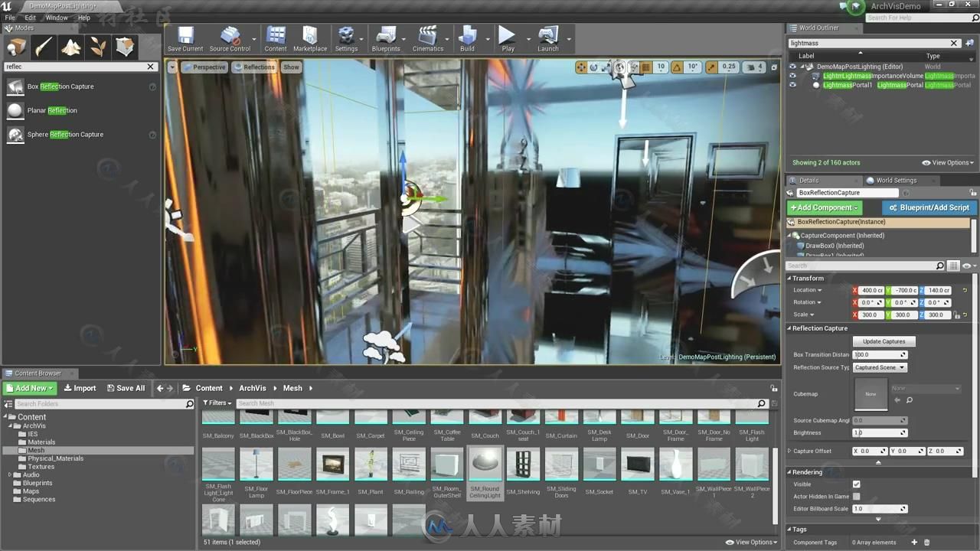Click the Save Current toolbar icon
This screenshot has height=551, width=980.
pyautogui.click(x=185, y=39)
